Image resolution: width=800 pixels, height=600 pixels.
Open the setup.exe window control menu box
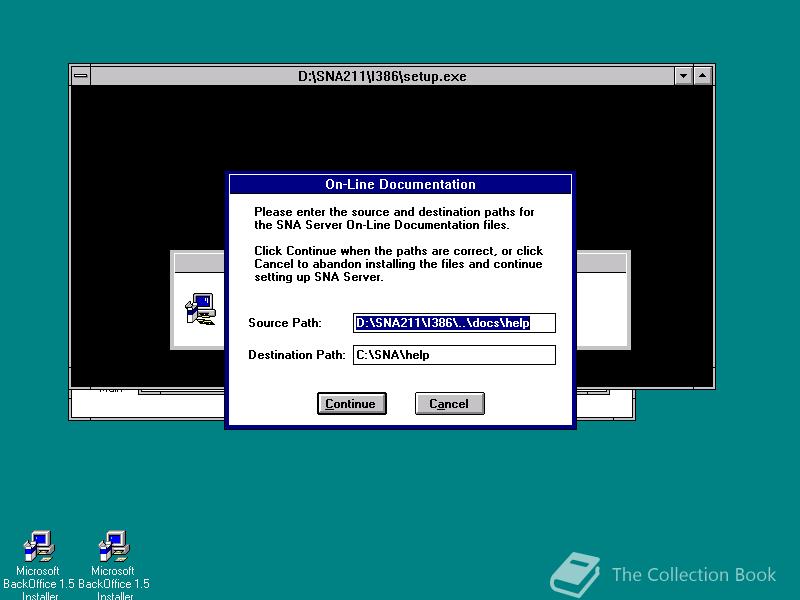coord(81,76)
